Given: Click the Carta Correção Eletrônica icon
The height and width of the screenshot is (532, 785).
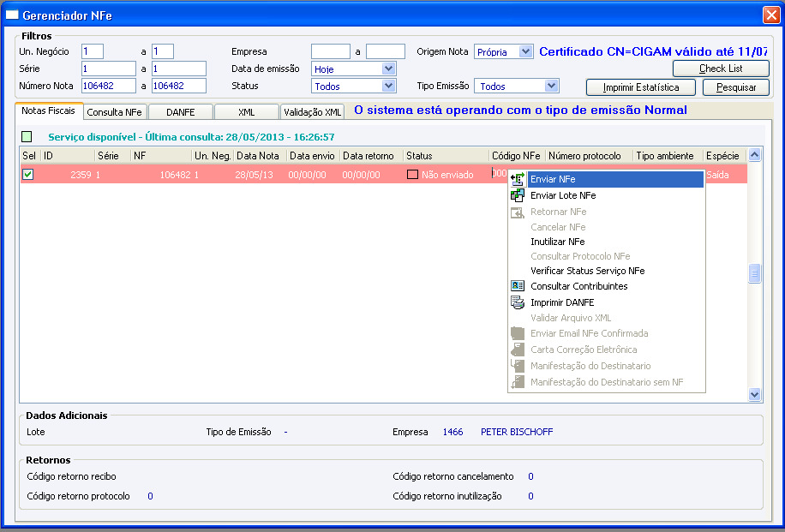Looking at the screenshot, I should 517,350.
